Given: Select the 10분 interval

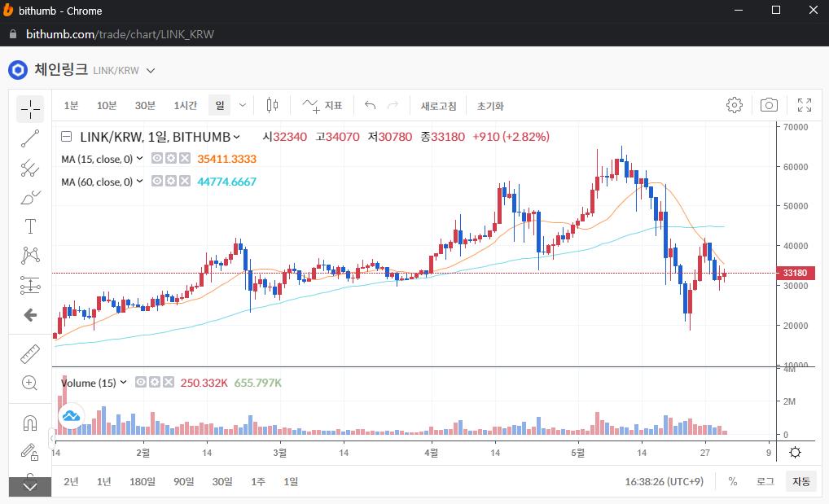Looking at the screenshot, I should point(106,106).
